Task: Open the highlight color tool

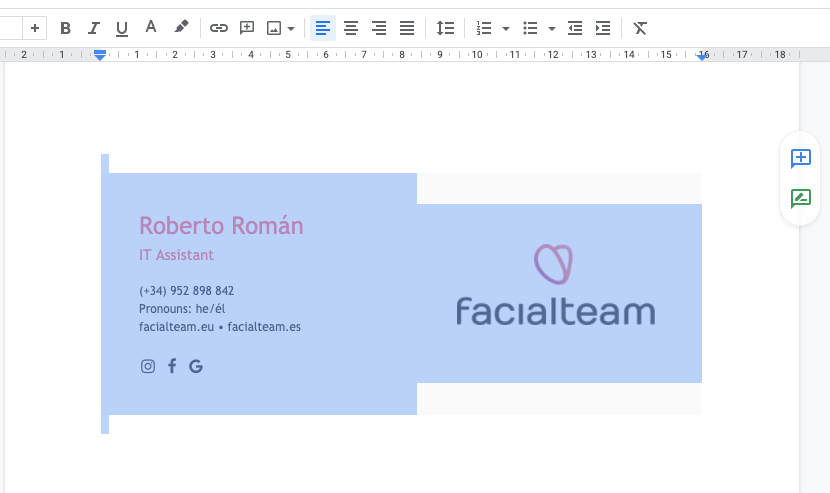Action: 181,28
